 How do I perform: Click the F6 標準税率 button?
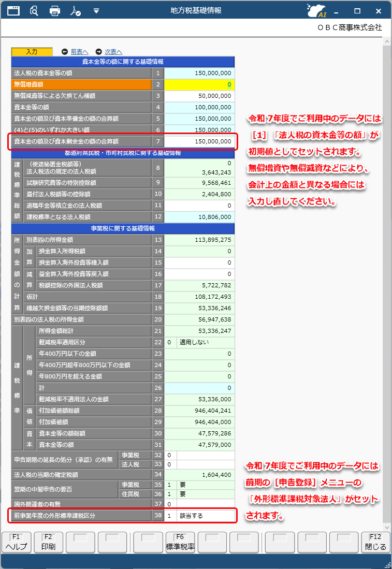point(180,542)
